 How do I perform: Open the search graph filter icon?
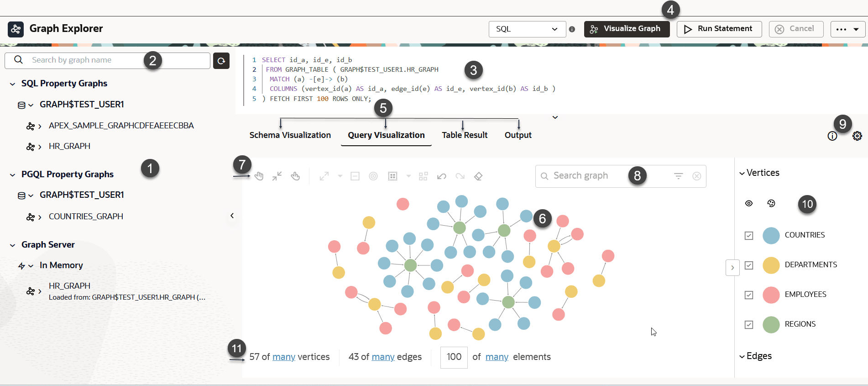pos(679,176)
